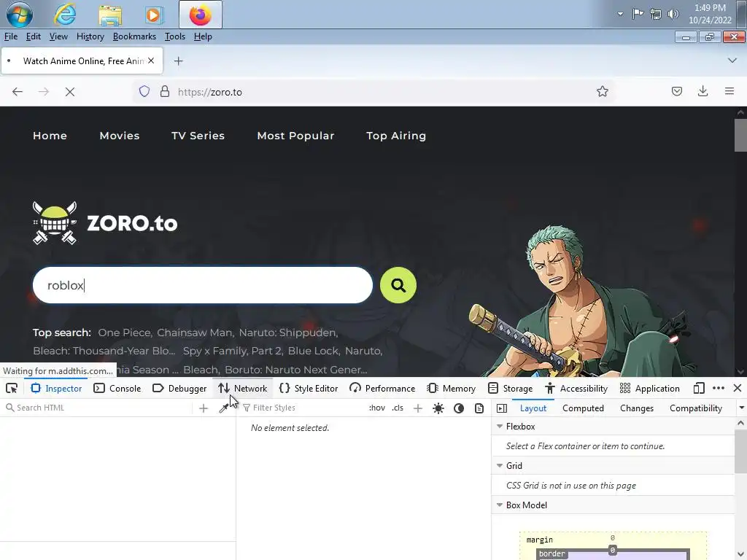Switch to the Memory tab
The image size is (747, 560).
pyautogui.click(x=451, y=389)
